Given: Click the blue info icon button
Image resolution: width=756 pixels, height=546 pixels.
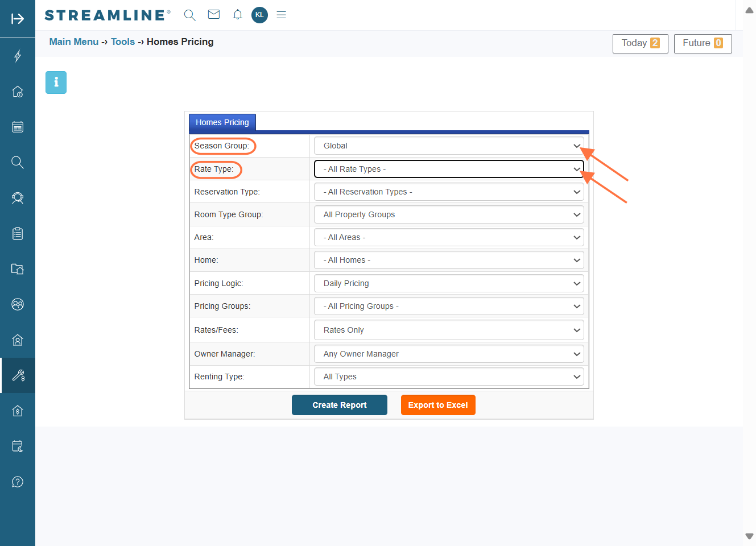Looking at the screenshot, I should pyautogui.click(x=56, y=82).
